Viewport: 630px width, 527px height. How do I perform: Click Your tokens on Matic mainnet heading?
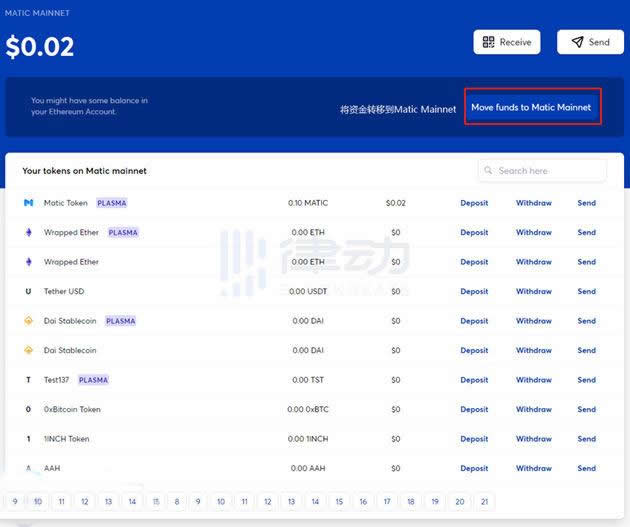coord(84,171)
